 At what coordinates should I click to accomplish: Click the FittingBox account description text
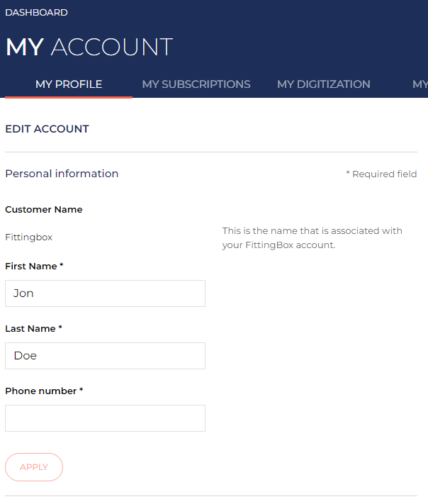click(312, 238)
